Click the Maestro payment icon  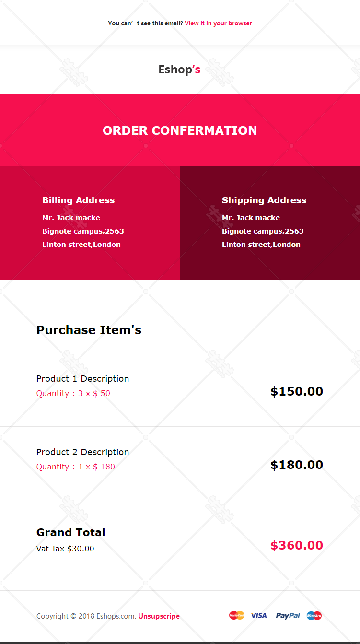314,615
